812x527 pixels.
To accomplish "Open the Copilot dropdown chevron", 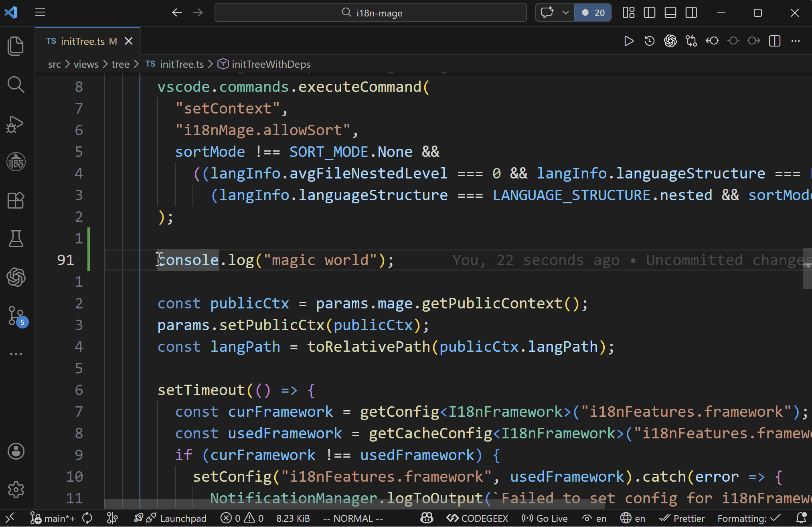I will [566, 12].
